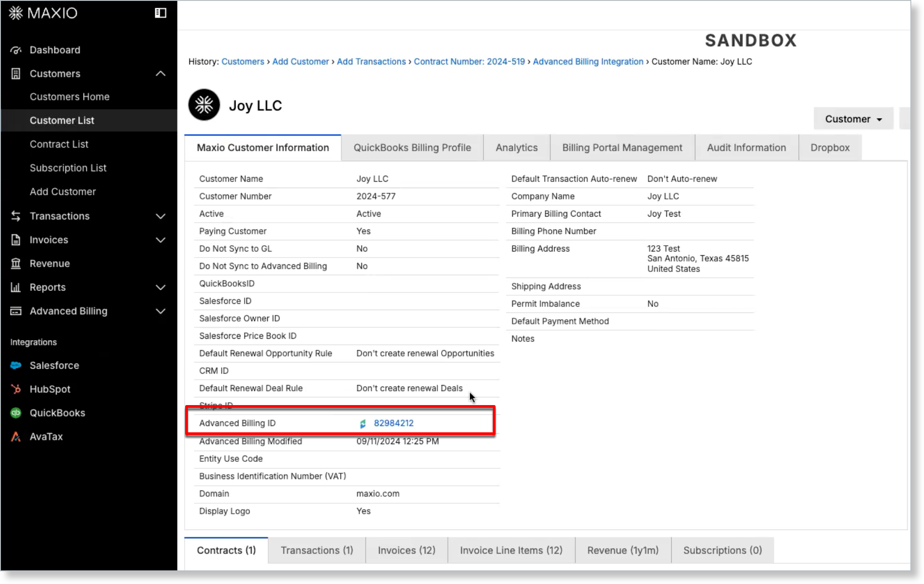Select the Subscriptions (0) tab
The width and height of the screenshot is (924, 584).
[x=722, y=550]
